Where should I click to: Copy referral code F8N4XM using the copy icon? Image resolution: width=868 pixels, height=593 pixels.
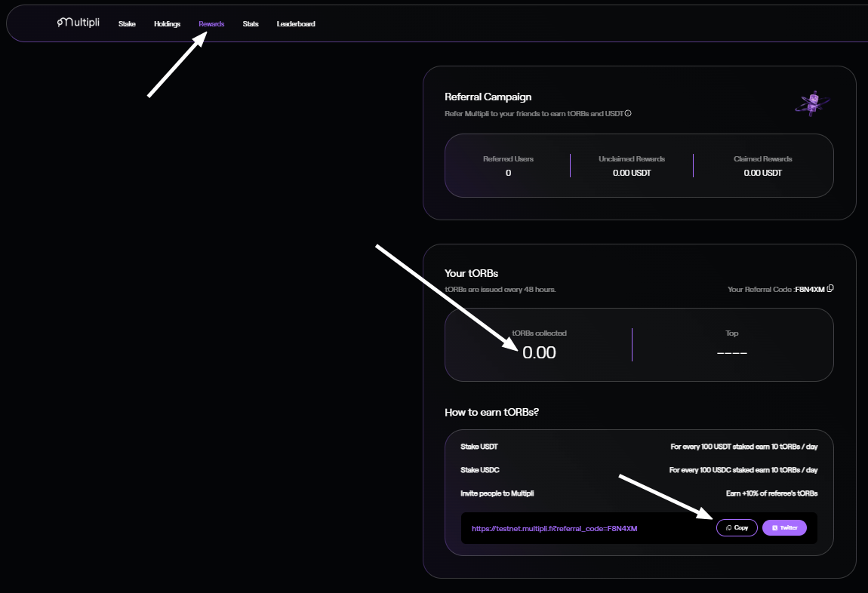point(830,289)
